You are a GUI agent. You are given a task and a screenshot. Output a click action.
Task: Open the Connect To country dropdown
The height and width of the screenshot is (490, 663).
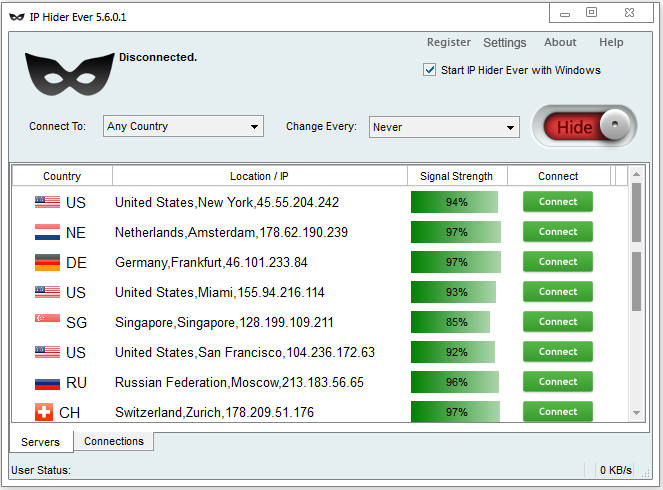[x=184, y=126]
